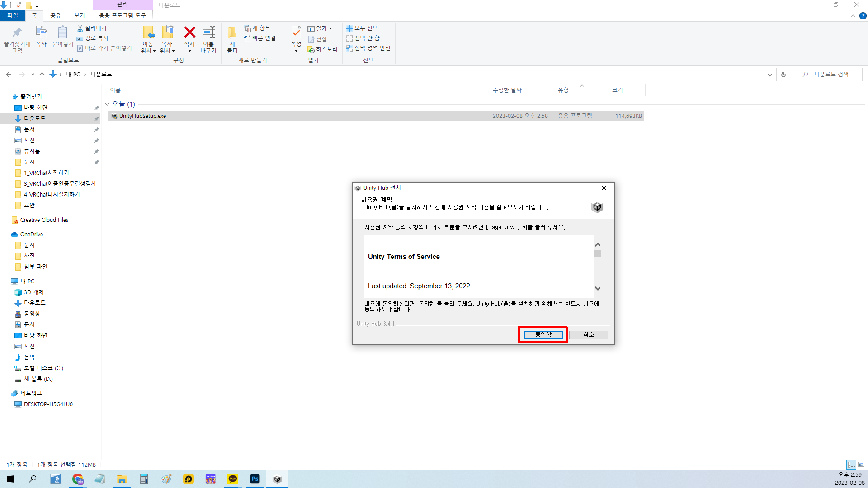
Task: Open the 1_VRChat시작하기 folder in sidebar
Action: pos(46,173)
